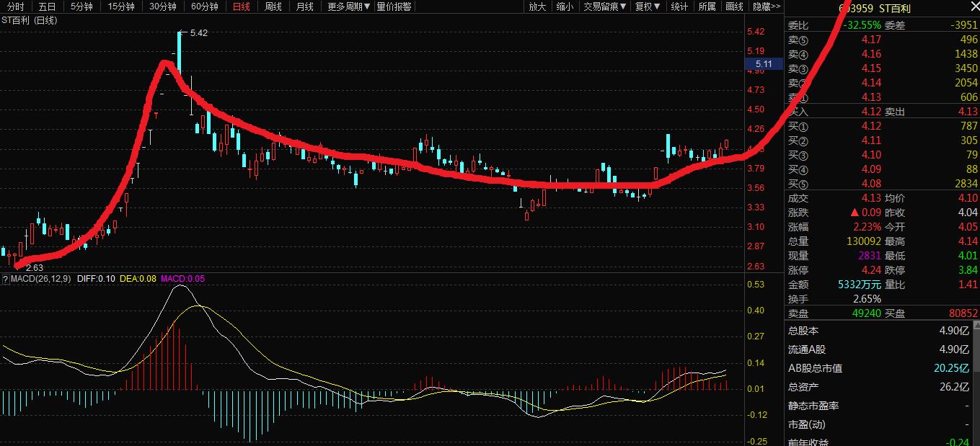The width and height of the screenshot is (980, 446).
Task: Click the 买① bid volume 787
Action: point(969,126)
